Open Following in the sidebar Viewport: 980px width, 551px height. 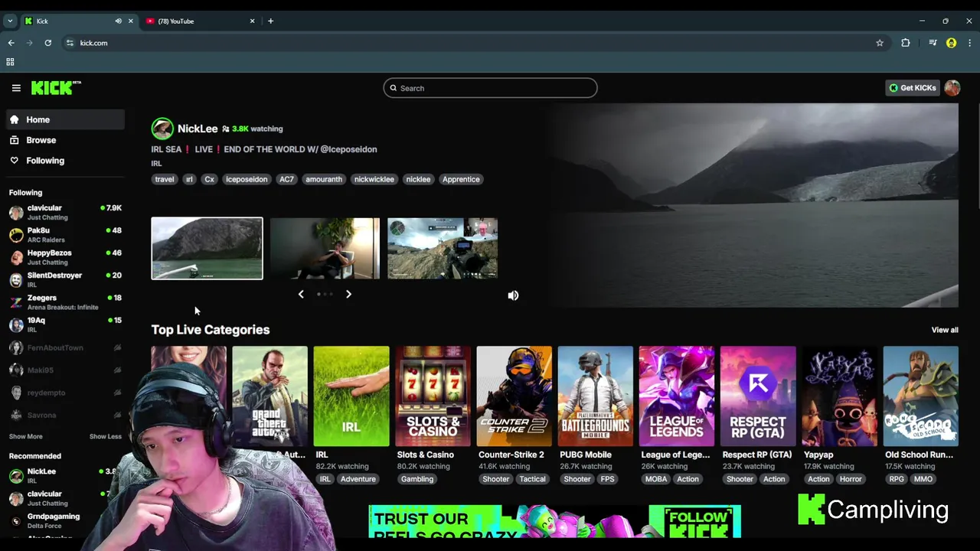(66, 161)
